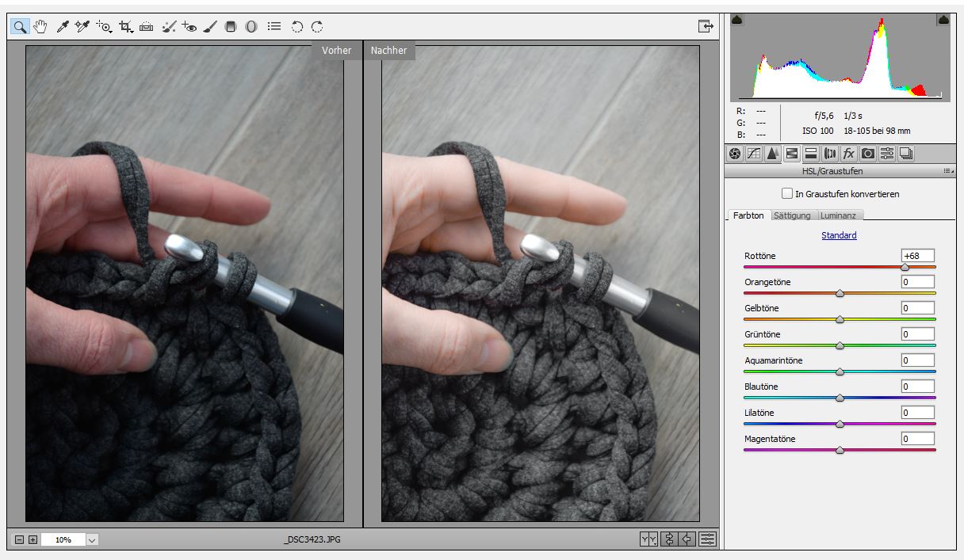Open HSL/Graustufen panel flyout menu
Viewport: 964px width, 560px height.
tap(948, 171)
